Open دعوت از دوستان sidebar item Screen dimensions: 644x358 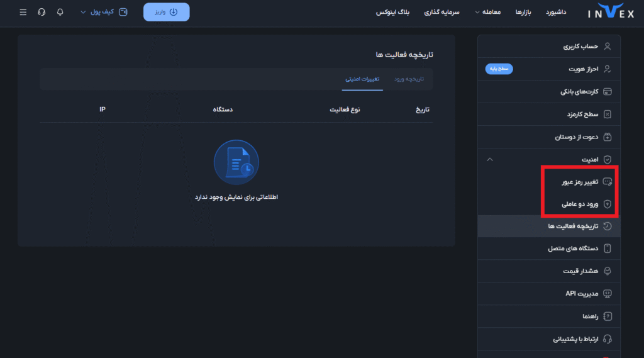[x=548, y=137]
